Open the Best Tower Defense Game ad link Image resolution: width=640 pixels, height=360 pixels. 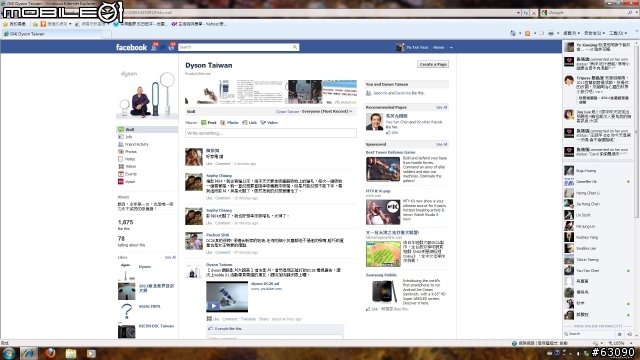click(x=390, y=152)
